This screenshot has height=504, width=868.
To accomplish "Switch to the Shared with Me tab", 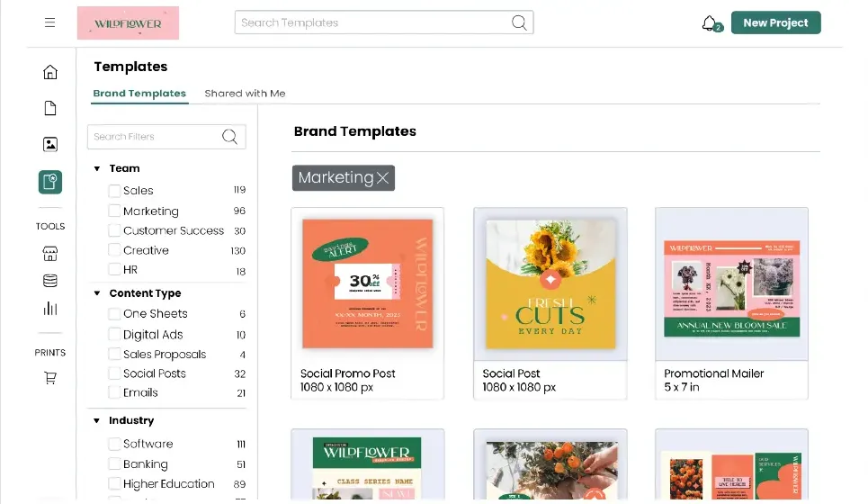I will (245, 94).
